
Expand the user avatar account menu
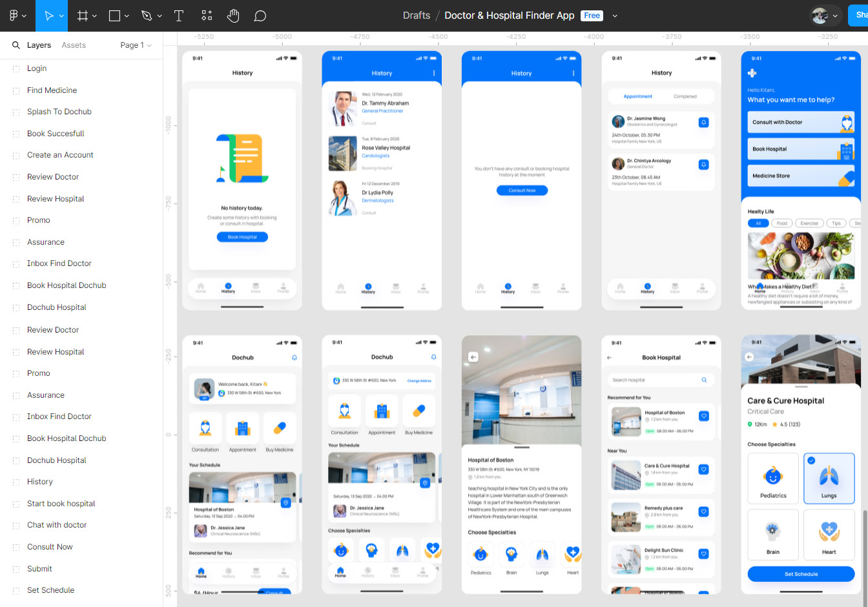pyautogui.click(x=825, y=15)
